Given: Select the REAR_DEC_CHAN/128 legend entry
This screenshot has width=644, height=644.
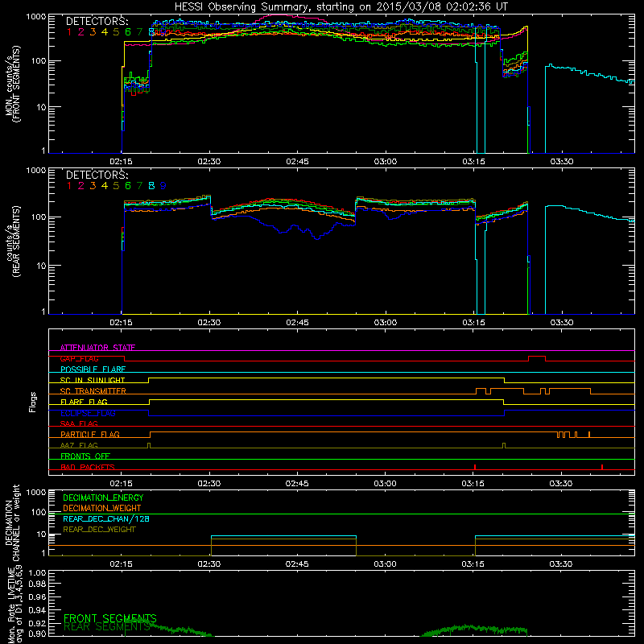Looking at the screenshot, I should (x=106, y=518).
